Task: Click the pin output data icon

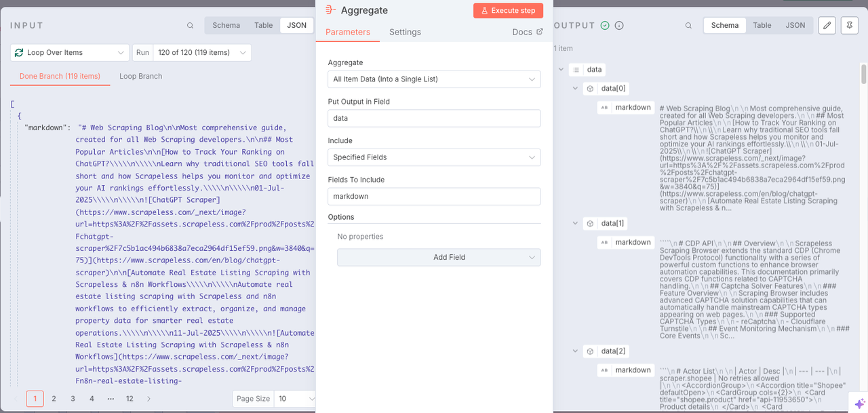Action: point(849,25)
